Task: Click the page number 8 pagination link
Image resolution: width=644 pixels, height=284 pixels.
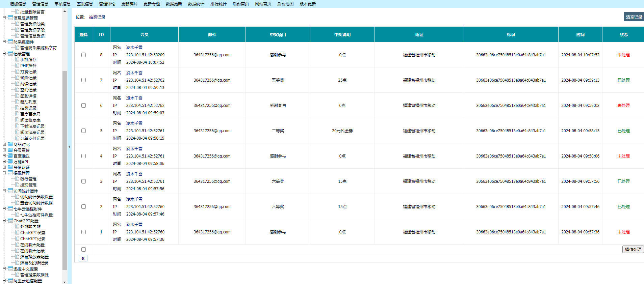Action: tap(83, 258)
